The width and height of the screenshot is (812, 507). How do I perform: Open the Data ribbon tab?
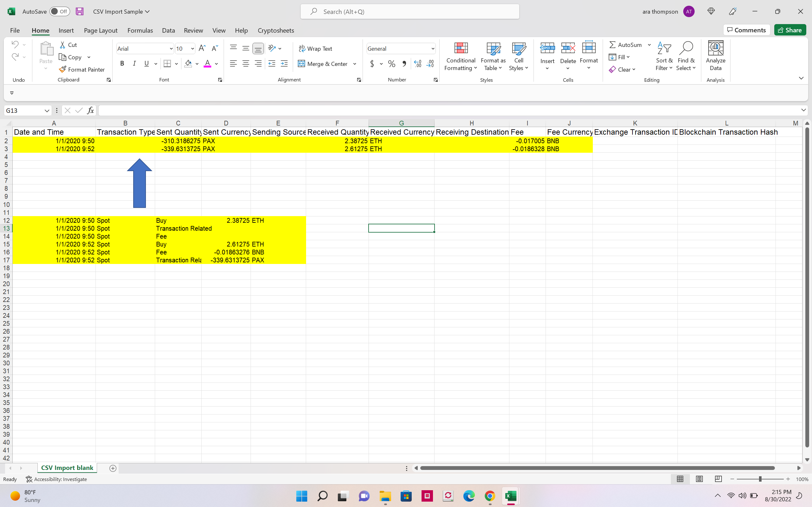168,30
